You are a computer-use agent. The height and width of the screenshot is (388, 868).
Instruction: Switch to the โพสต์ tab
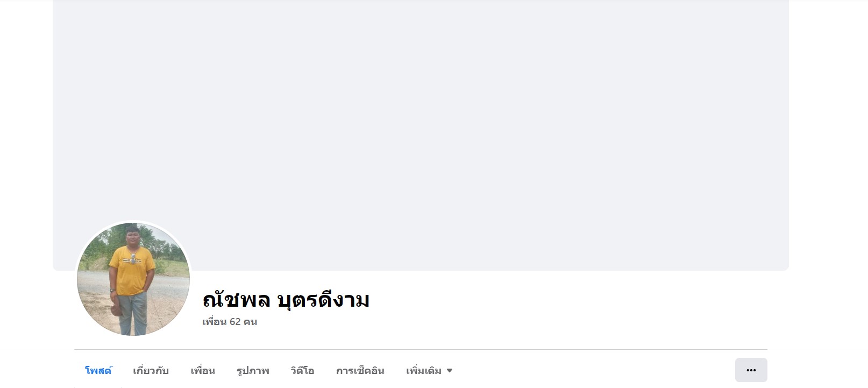tap(98, 370)
